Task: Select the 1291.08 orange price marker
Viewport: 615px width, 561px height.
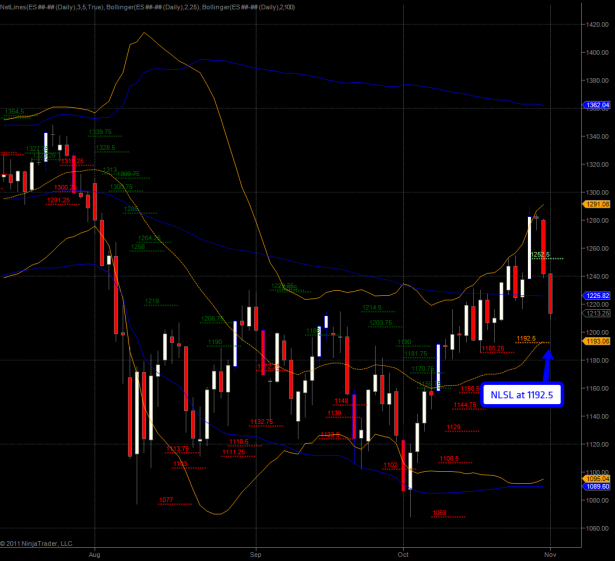Action: (x=596, y=205)
